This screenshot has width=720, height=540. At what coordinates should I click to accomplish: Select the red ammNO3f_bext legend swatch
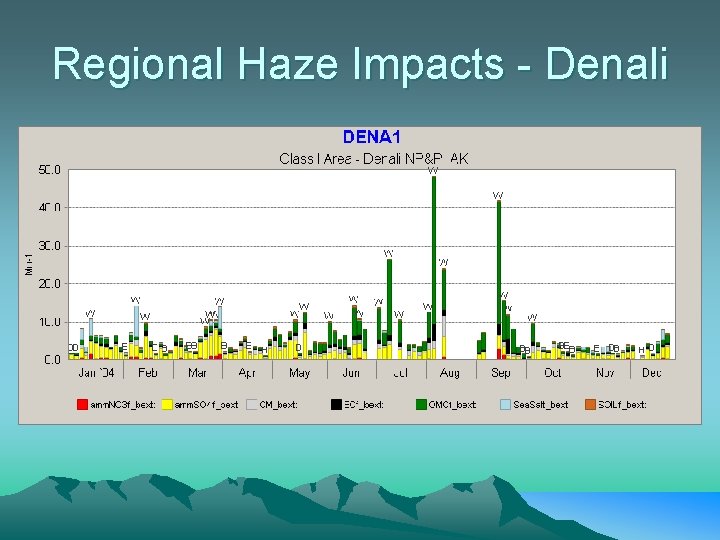click(82, 405)
